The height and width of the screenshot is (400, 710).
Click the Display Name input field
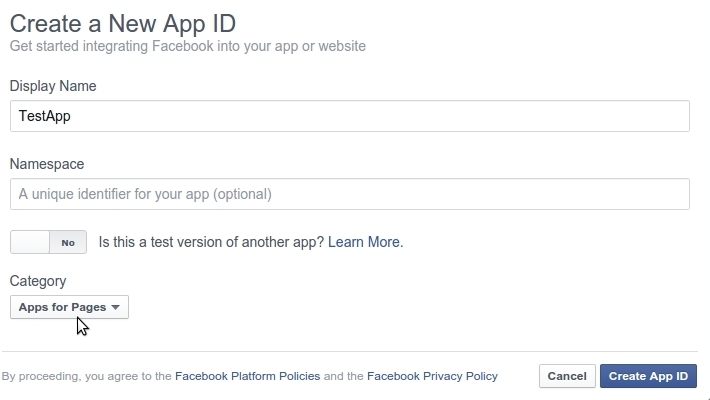[x=349, y=116]
